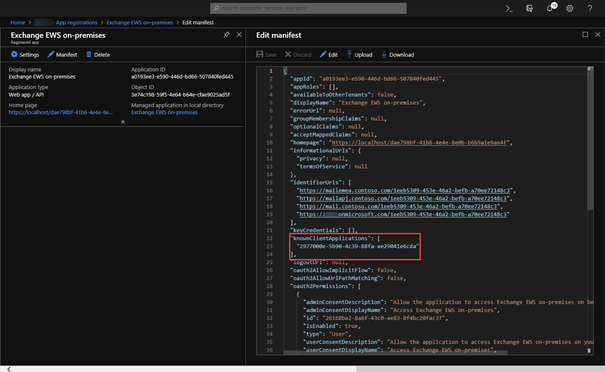Pin the Exchange EWS on-premises blade
The image size is (605, 372).
pos(226,35)
